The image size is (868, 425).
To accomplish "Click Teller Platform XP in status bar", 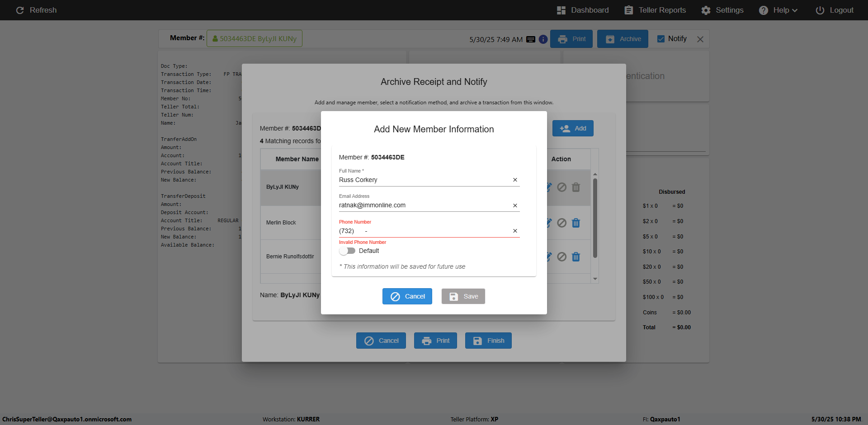I will tap(474, 419).
